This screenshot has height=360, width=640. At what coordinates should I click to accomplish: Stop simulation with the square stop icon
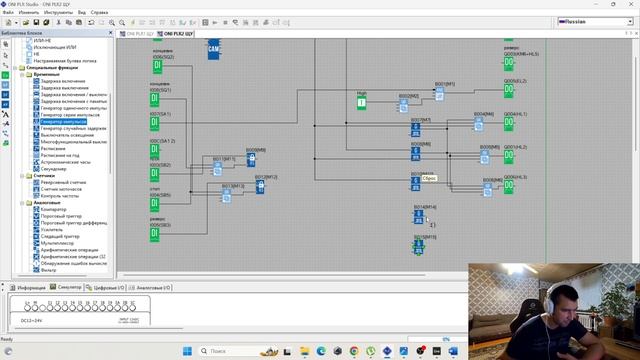pyautogui.click(x=225, y=22)
